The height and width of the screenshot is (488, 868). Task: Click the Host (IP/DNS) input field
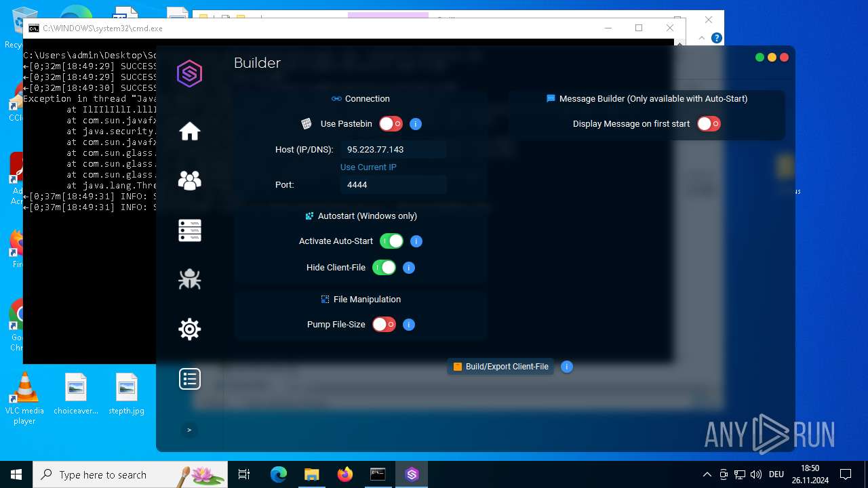coord(393,149)
